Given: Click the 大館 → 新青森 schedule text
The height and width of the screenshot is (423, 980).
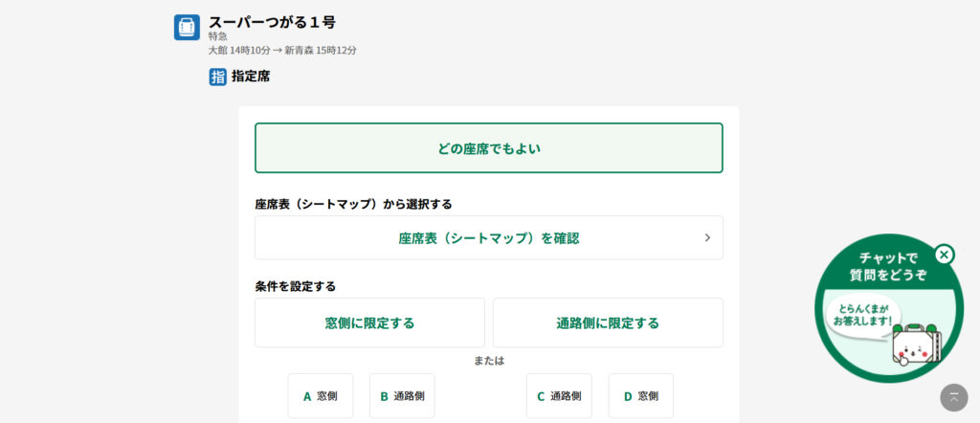Looking at the screenshot, I should (282, 50).
